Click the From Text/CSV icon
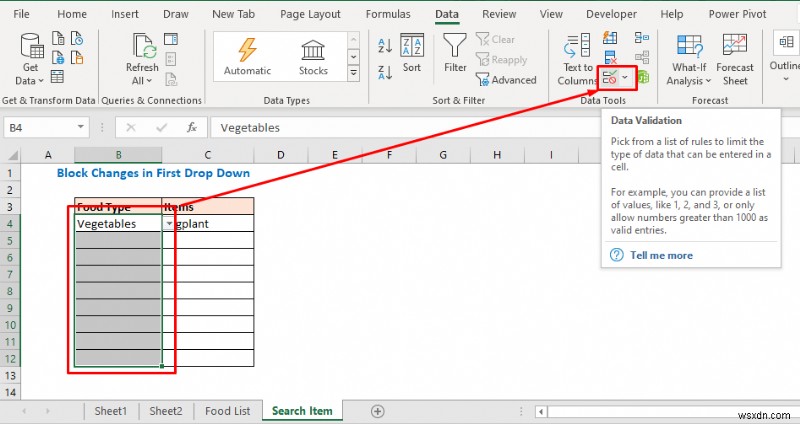Viewport: 800px width, 424px height. (58, 38)
